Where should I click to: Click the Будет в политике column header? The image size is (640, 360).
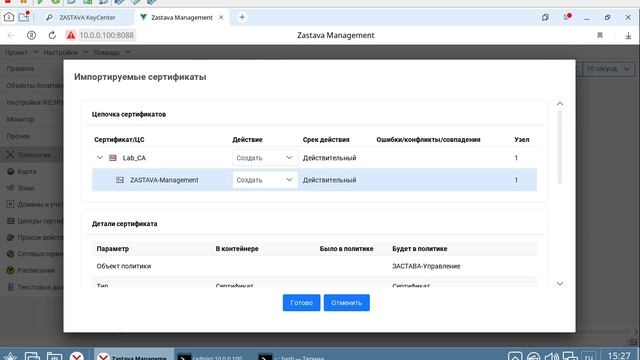pyautogui.click(x=420, y=249)
